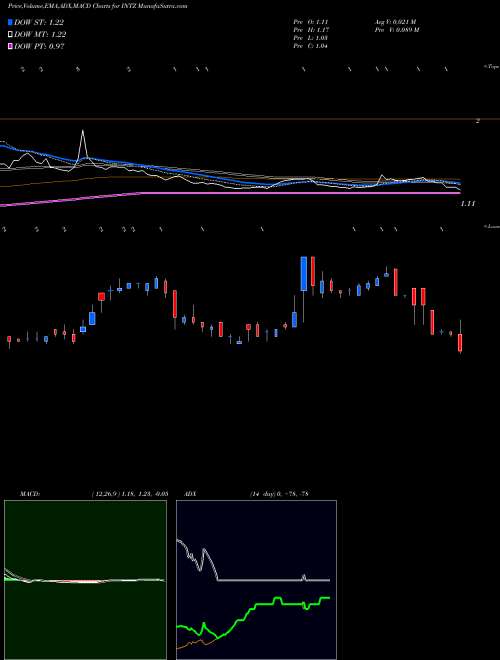Click the magenta DOW PT legend swatch
Viewport: 500px width, 660px height.
click(11, 46)
